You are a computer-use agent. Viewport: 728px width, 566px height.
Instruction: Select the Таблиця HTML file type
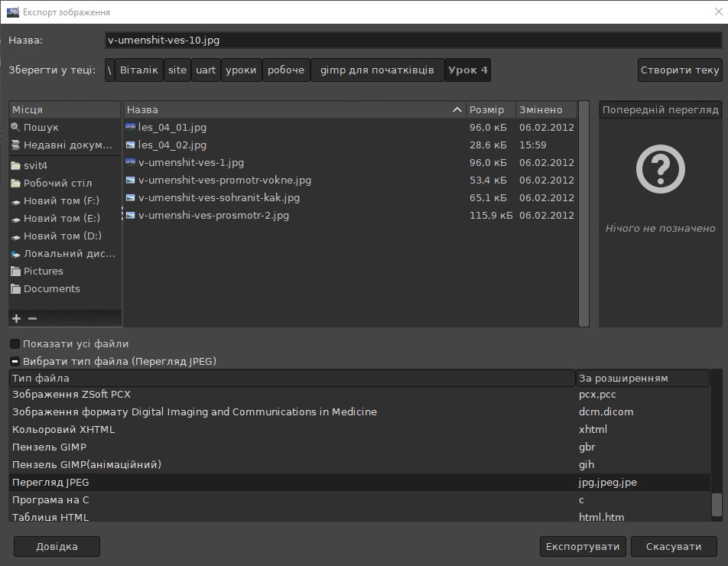360,516
